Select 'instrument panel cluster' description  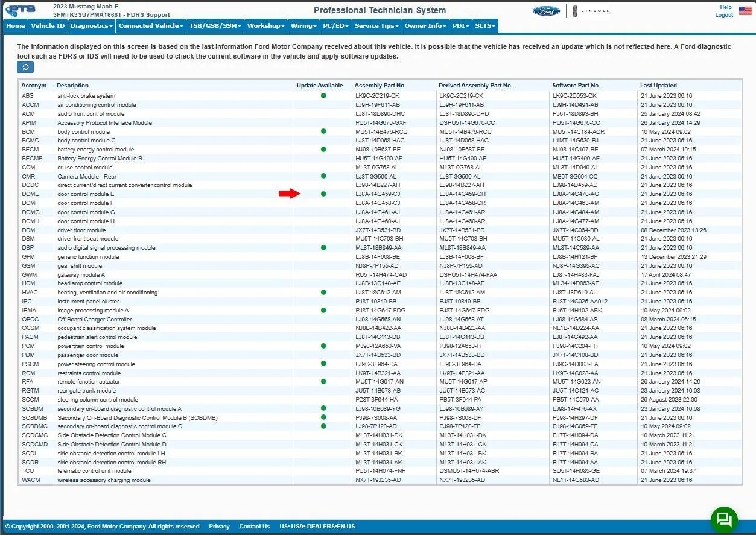point(88,301)
